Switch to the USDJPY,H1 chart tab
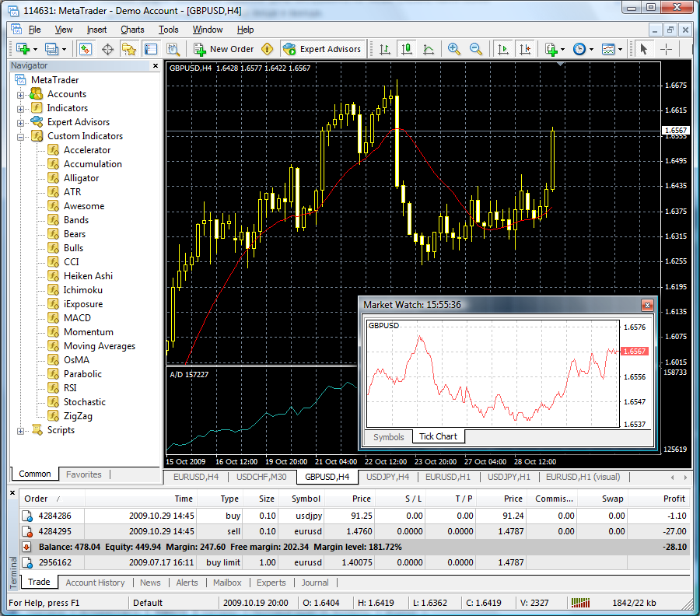The image size is (700, 616). pos(509,477)
